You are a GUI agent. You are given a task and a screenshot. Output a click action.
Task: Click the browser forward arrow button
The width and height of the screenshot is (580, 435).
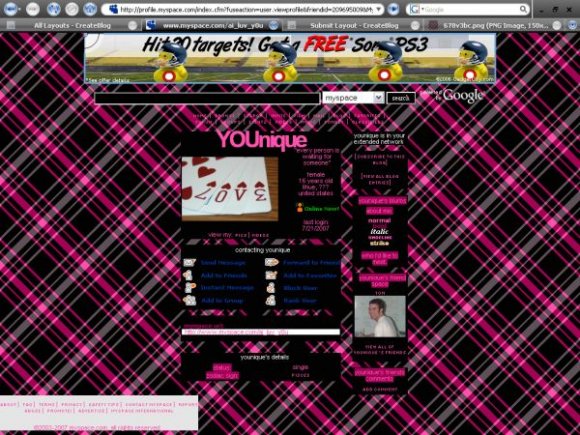point(33,9)
